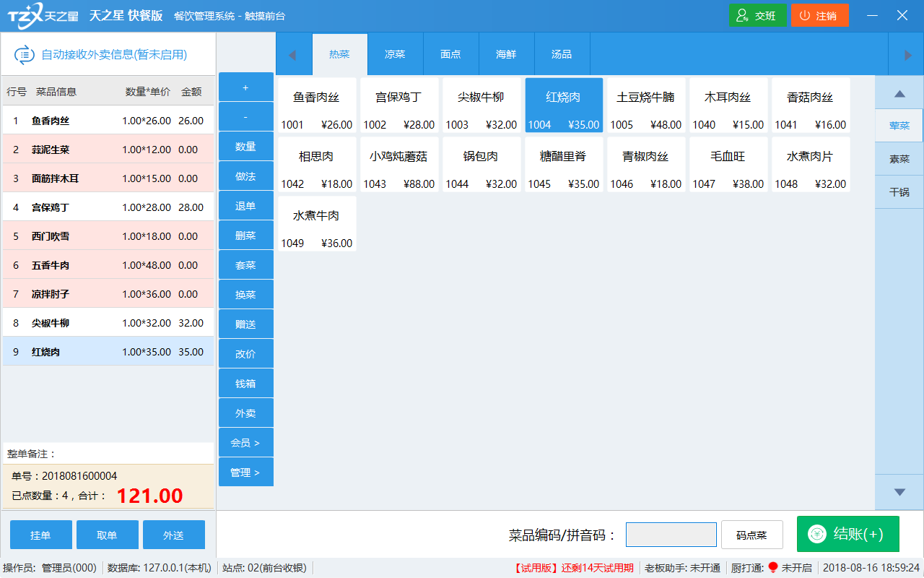Image resolution: width=924 pixels, height=578 pixels.
Task: Add dish 相思肉 to the order
Action: pyautogui.click(x=317, y=165)
